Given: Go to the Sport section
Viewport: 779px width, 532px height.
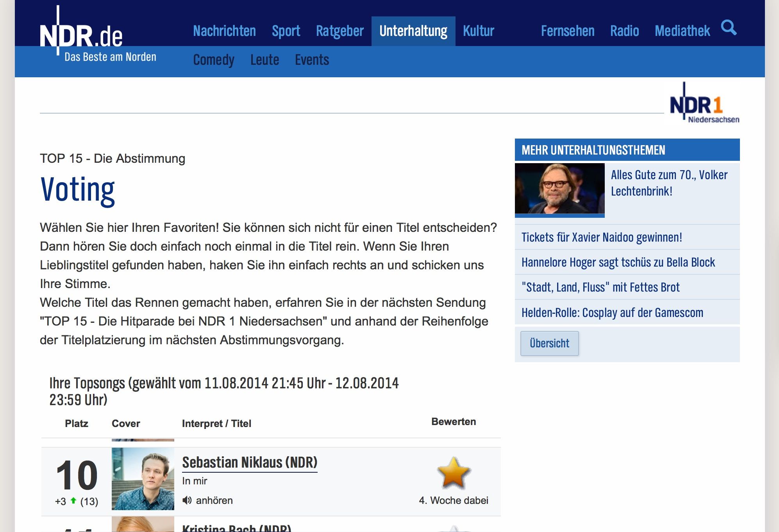Looking at the screenshot, I should [x=286, y=31].
